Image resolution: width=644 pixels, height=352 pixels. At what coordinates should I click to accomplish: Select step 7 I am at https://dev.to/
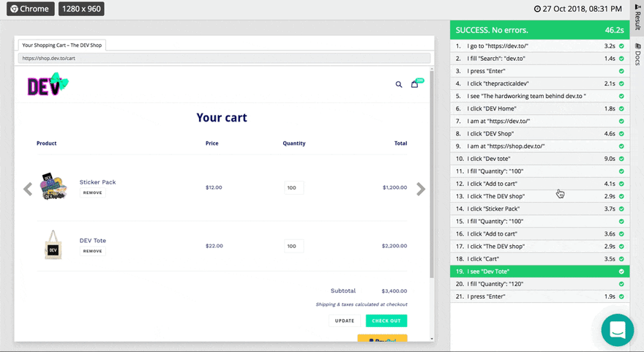click(x=539, y=121)
